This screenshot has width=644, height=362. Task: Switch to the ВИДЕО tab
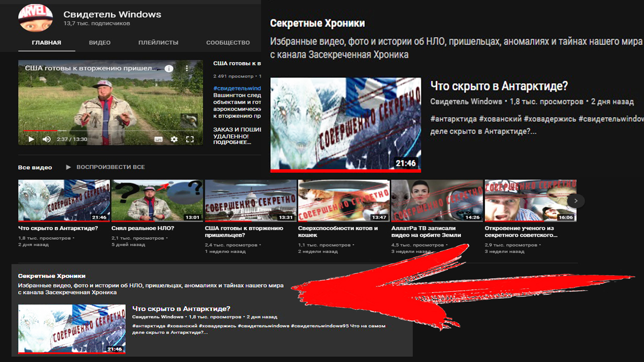pyautogui.click(x=100, y=43)
